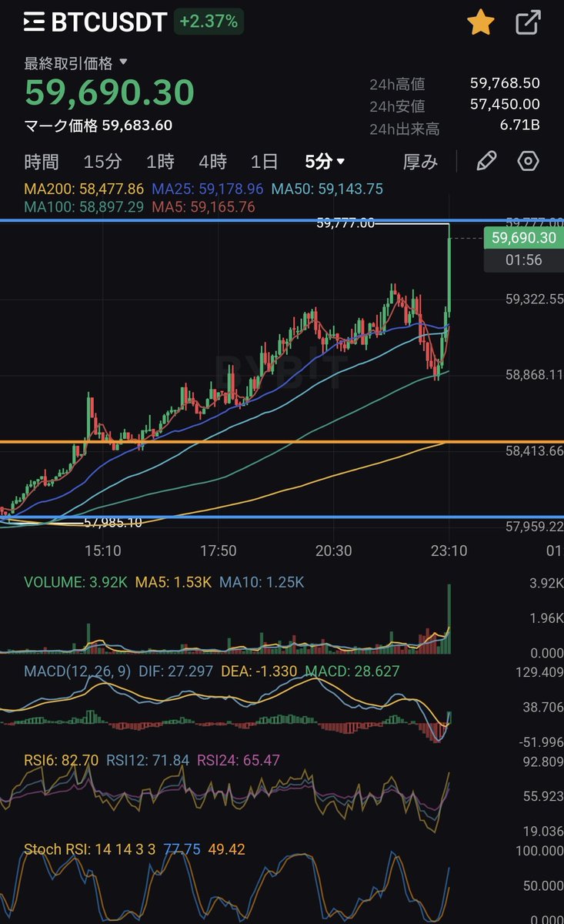Switch to the 4時 timeframe
564x924 pixels.
click(x=212, y=162)
